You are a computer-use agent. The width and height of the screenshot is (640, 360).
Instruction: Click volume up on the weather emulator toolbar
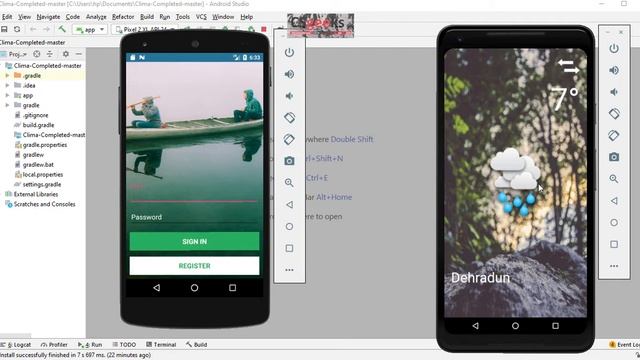[614, 70]
